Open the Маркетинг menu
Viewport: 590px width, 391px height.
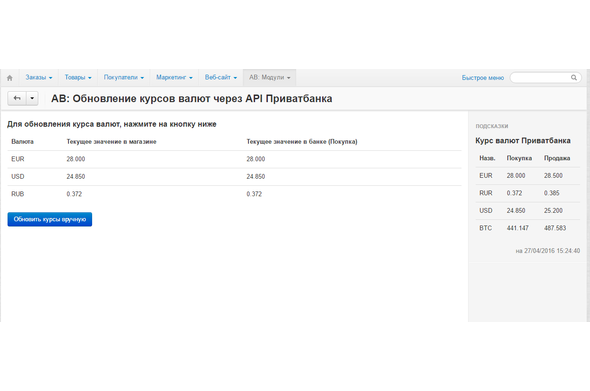tap(174, 78)
